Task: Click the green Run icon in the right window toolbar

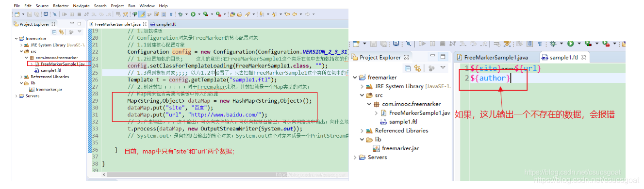Action: pos(570,44)
